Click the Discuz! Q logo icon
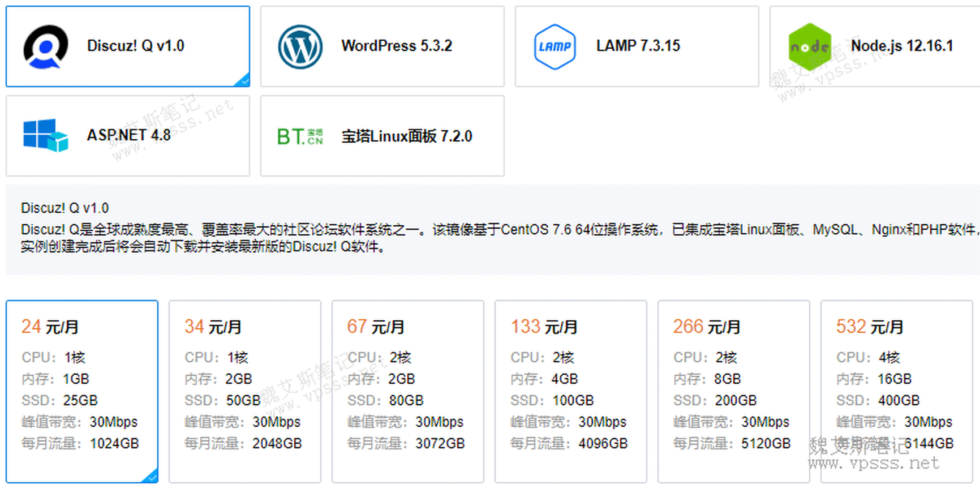Viewport: 980px width, 489px height. (46, 47)
